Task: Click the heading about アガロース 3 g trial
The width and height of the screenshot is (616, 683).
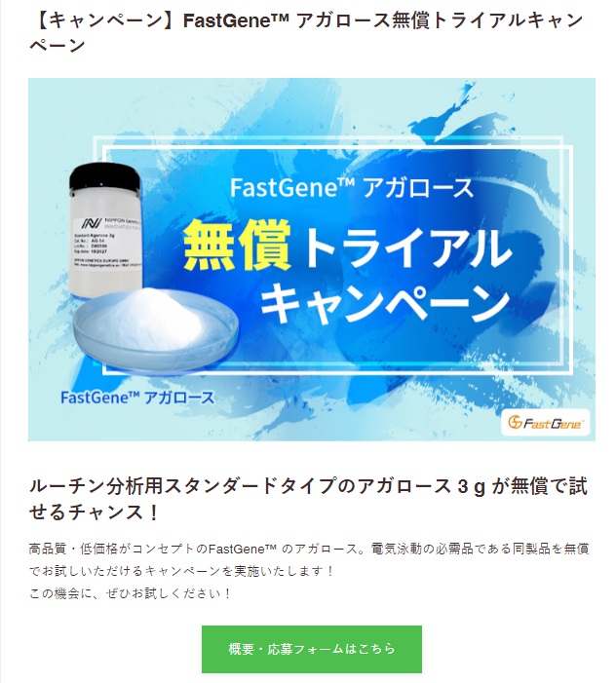Action: click(308, 499)
